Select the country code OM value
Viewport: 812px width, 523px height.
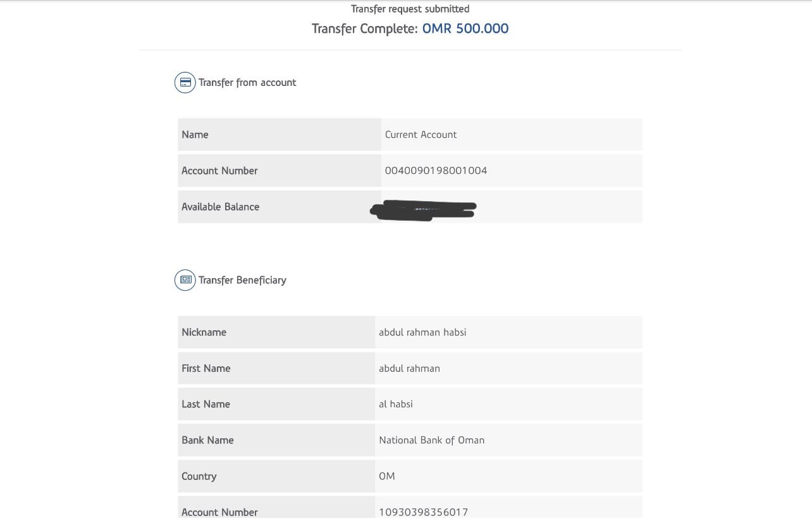click(387, 476)
